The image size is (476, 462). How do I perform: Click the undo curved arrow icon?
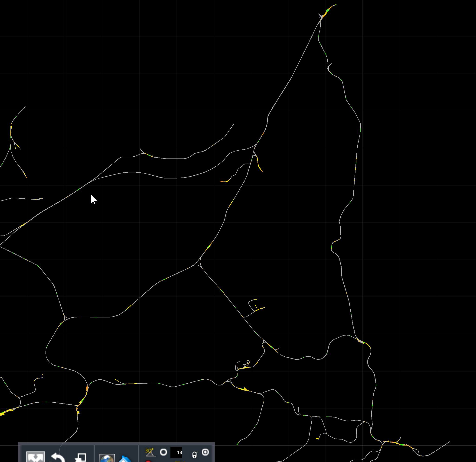pos(58,457)
